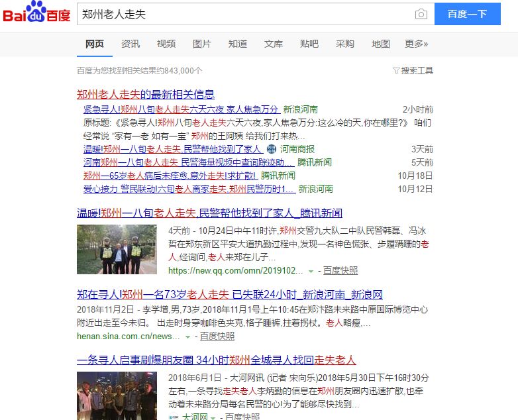Image resolution: width=518 pixels, height=420 pixels.
Task: Expand dropdown arrow beside 大河网
Action: pyautogui.click(x=213, y=418)
